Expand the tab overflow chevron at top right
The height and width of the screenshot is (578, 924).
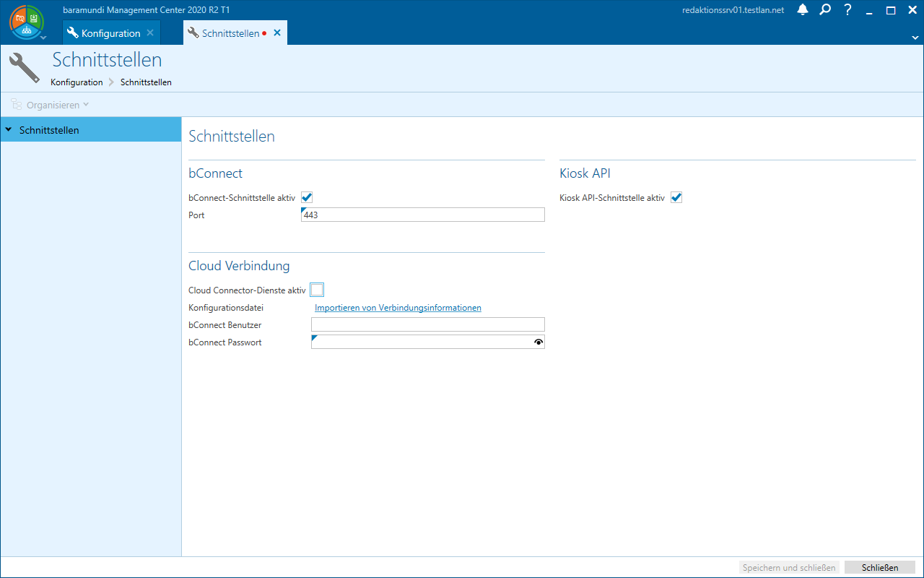915,37
